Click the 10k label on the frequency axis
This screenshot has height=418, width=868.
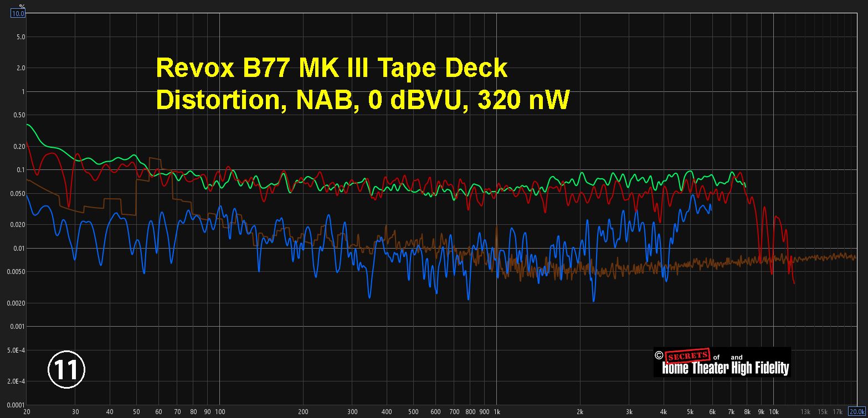[x=774, y=412]
